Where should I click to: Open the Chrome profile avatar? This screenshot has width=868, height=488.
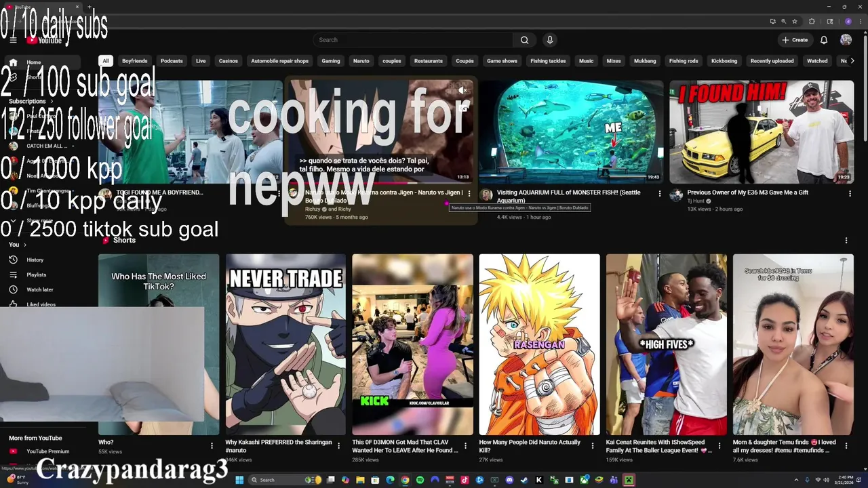point(848,21)
